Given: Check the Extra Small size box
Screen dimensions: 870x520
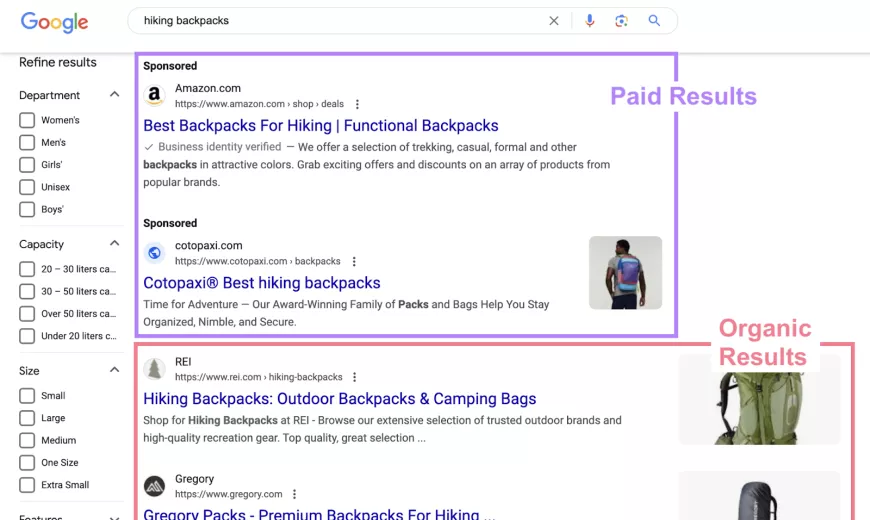Looking at the screenshot, I should 27,484.
